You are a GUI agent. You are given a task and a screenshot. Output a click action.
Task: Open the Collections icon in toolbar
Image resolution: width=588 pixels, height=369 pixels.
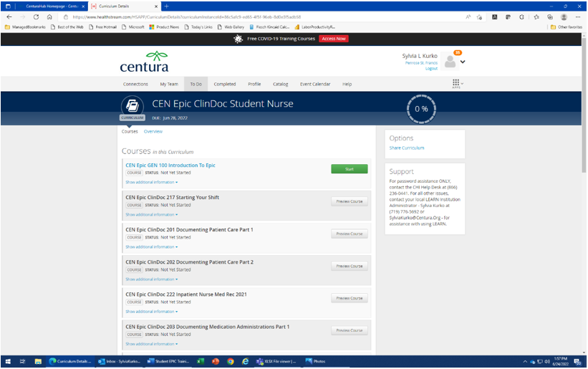point(550,17)
